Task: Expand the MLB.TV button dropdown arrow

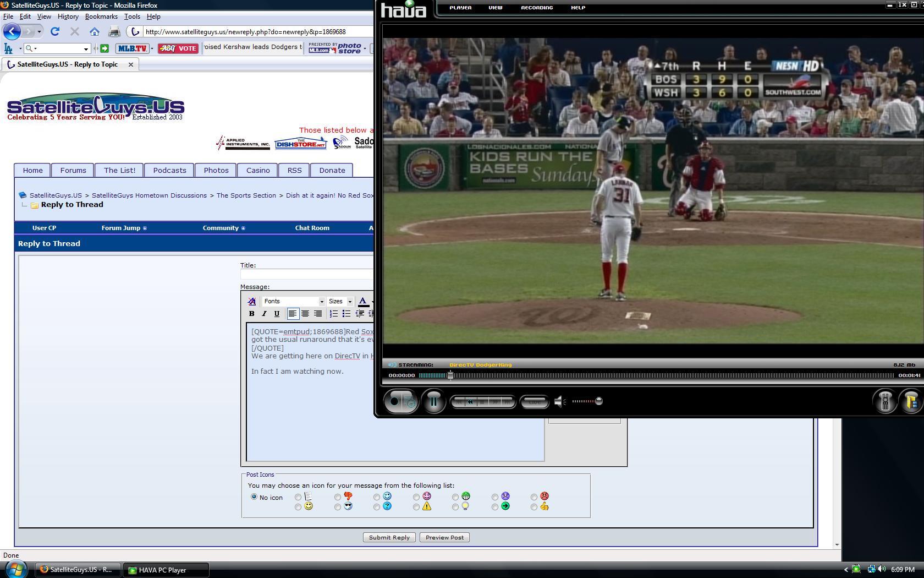Action: pos(152,48)
